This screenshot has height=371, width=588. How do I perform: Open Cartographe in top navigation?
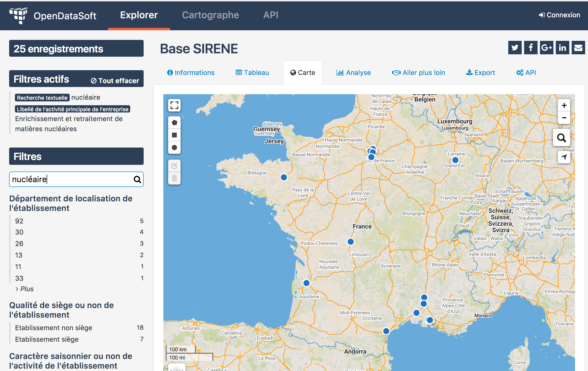[210, 15]
